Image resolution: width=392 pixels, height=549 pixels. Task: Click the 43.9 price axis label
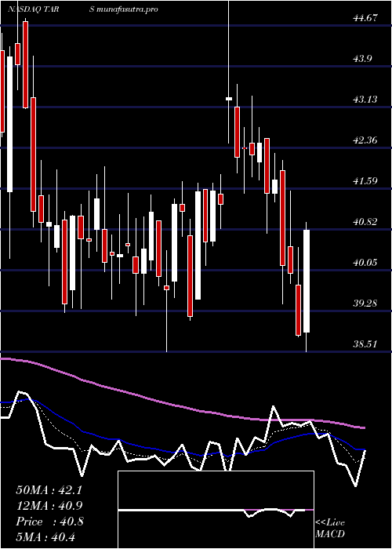tap(362, 59)
